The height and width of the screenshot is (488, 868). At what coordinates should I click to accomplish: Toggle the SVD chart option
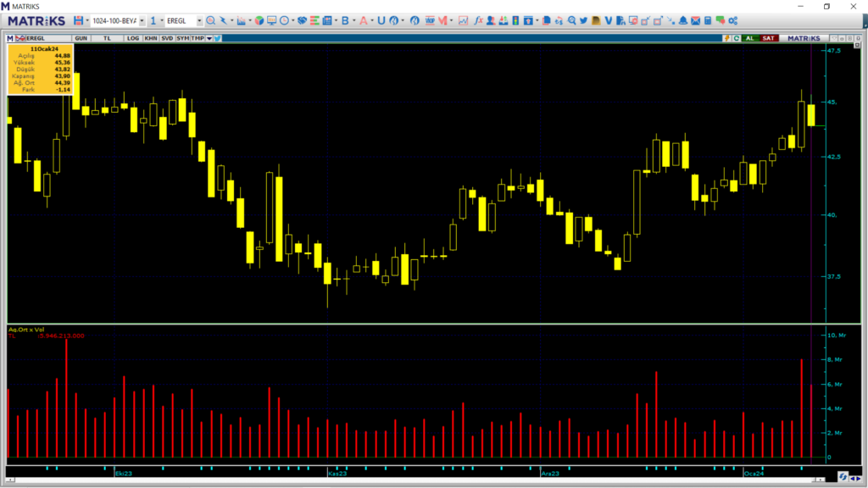click(167, 38)
